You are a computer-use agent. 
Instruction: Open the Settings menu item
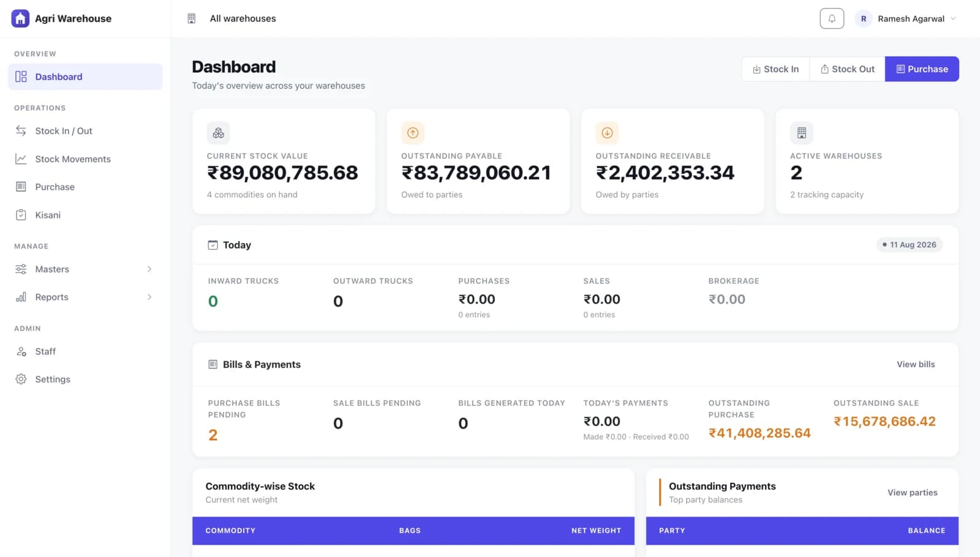pos(85,379)
